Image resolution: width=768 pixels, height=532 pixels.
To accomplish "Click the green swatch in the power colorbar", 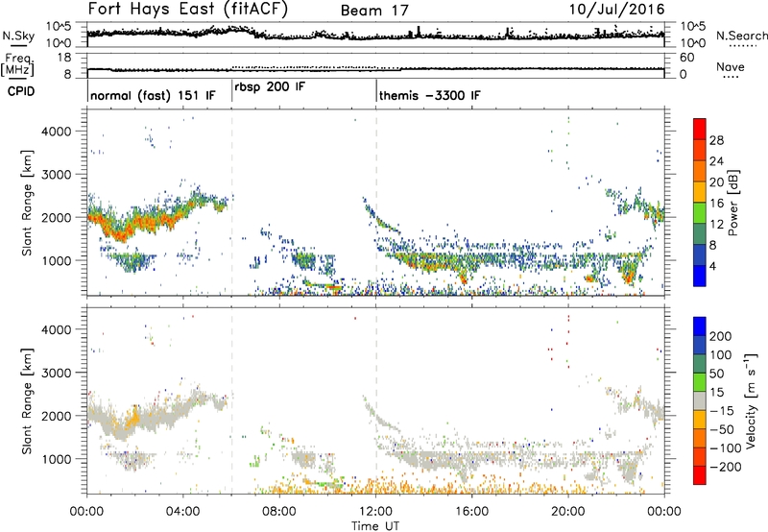I will pos(700,212).
